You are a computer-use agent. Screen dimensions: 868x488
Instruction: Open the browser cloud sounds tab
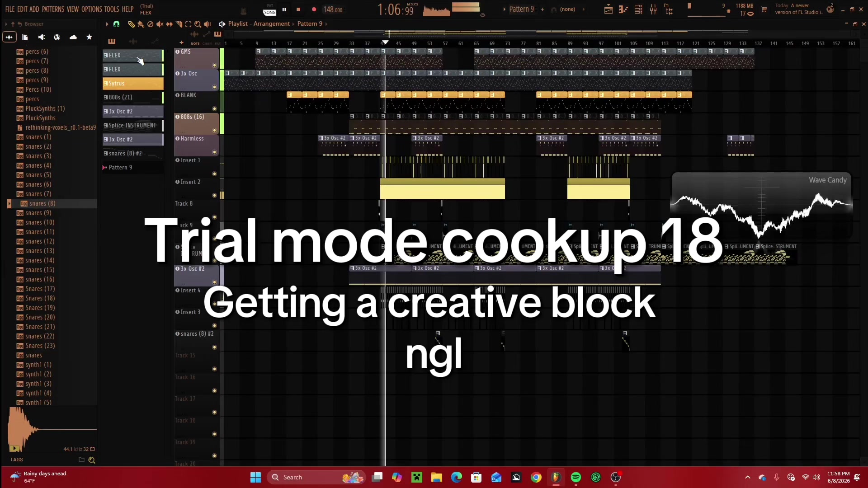click(x=73, y=37)
